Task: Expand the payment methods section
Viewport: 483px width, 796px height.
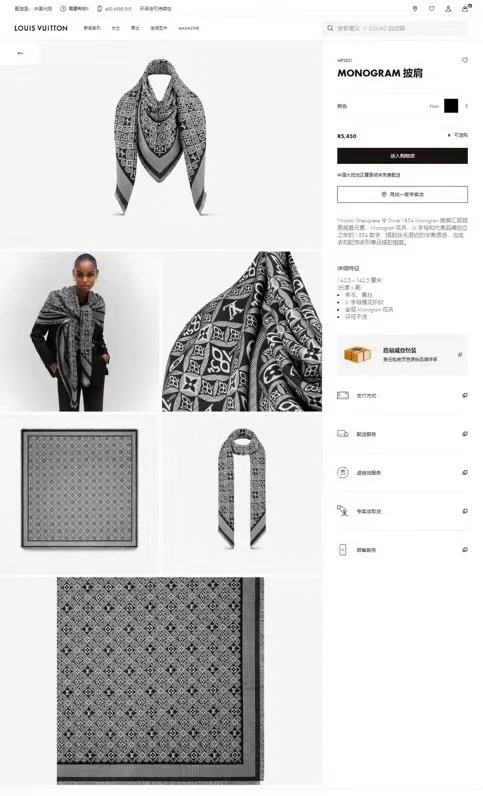Action: pos(402,395)
